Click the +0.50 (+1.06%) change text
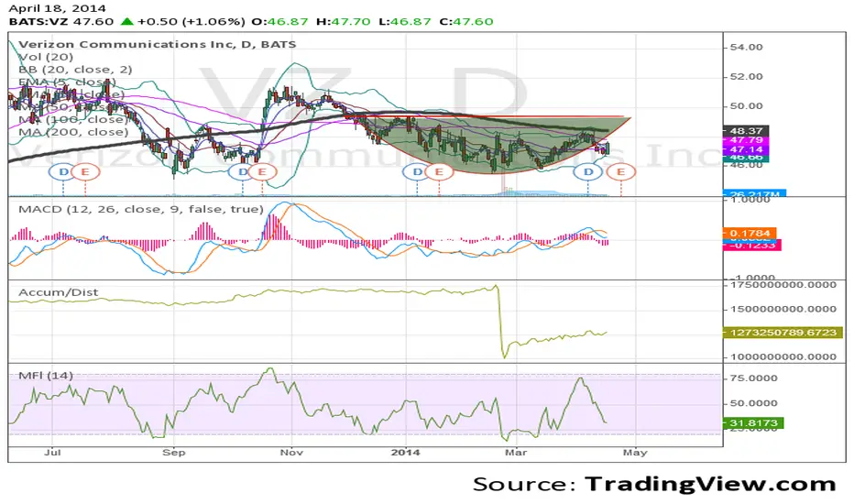Screen dimensions: 854x504 coord(191,22)
